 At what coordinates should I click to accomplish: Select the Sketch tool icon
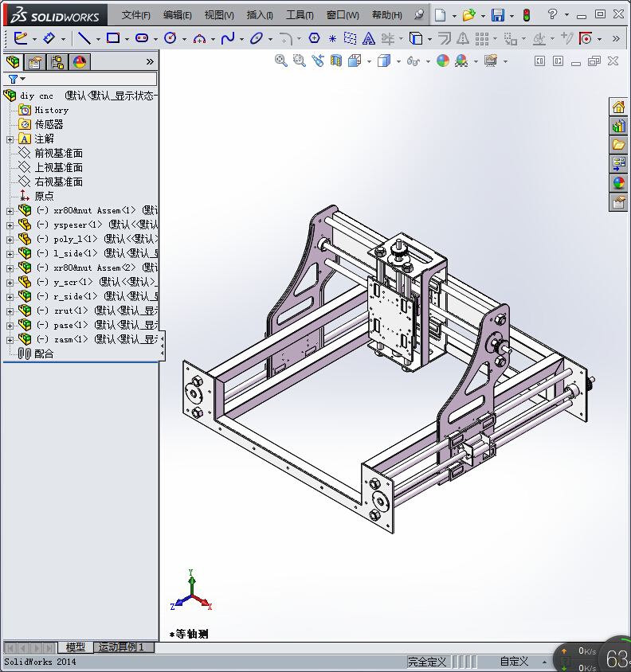pos(20,38)
